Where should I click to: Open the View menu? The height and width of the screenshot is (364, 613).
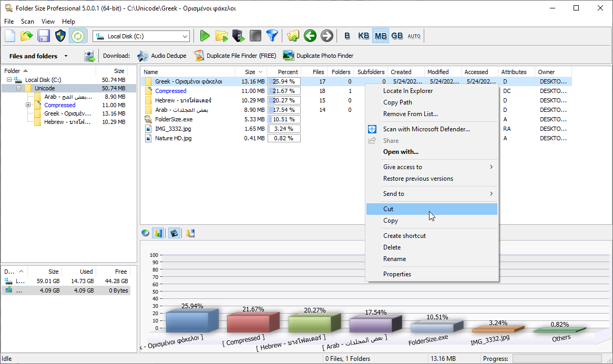(48, 21)
